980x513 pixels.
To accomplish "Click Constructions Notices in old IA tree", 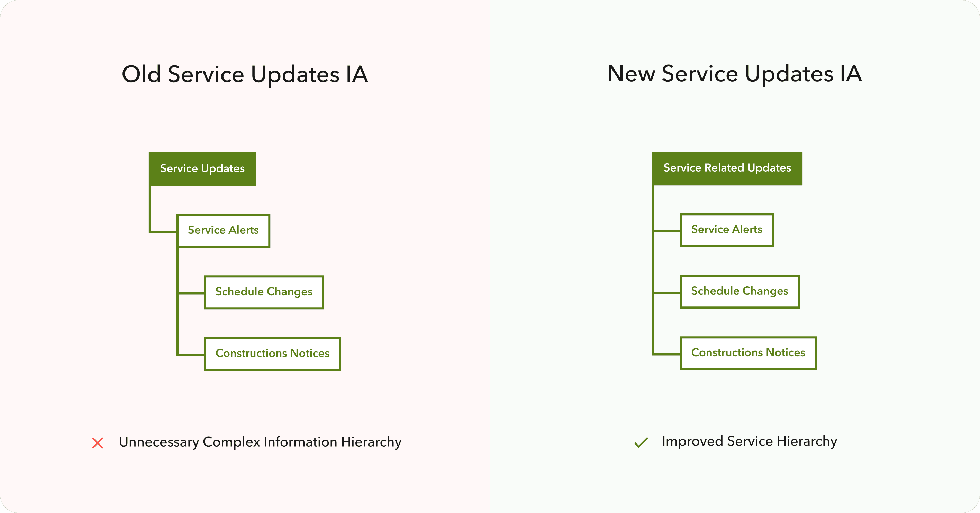I will point(272,354).
